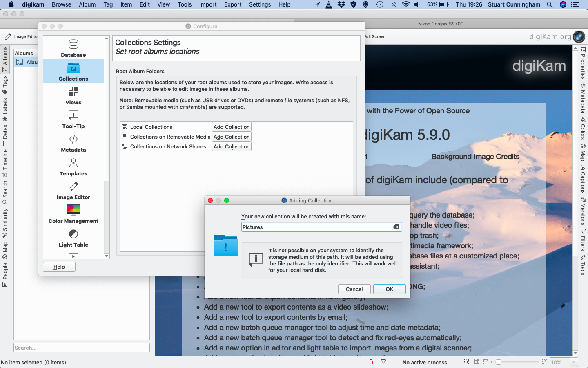Add Collection for Network Shares
588x368 pixels.
(x=232, y=146)
